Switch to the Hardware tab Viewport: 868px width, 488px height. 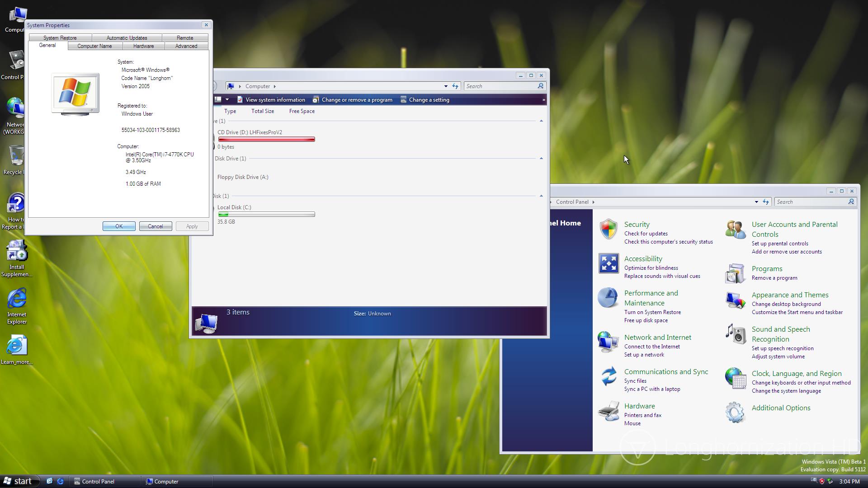(x=143, y=46)
